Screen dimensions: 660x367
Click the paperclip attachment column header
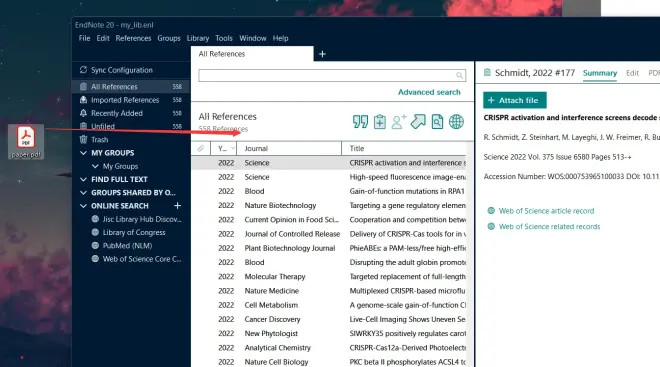[x=201, y=148]
